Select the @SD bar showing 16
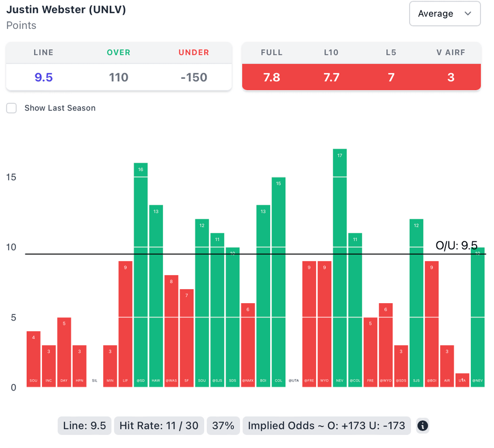Screen dimensions: 494x448 (x=140, y=275)
